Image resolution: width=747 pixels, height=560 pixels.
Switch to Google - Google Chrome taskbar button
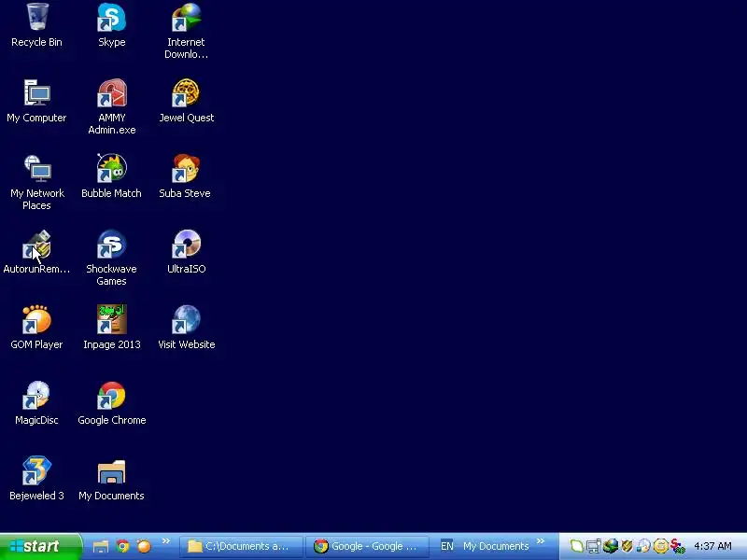click(367, 546)
